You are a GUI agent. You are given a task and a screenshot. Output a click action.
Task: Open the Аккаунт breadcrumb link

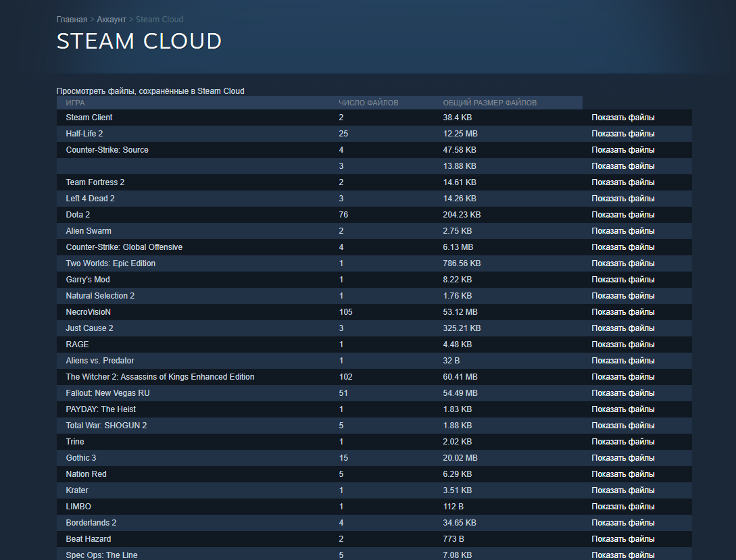click(112, 19)
